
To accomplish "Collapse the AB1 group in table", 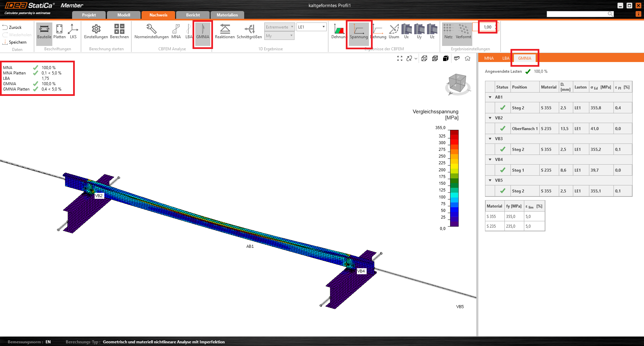I will [490, 97].
